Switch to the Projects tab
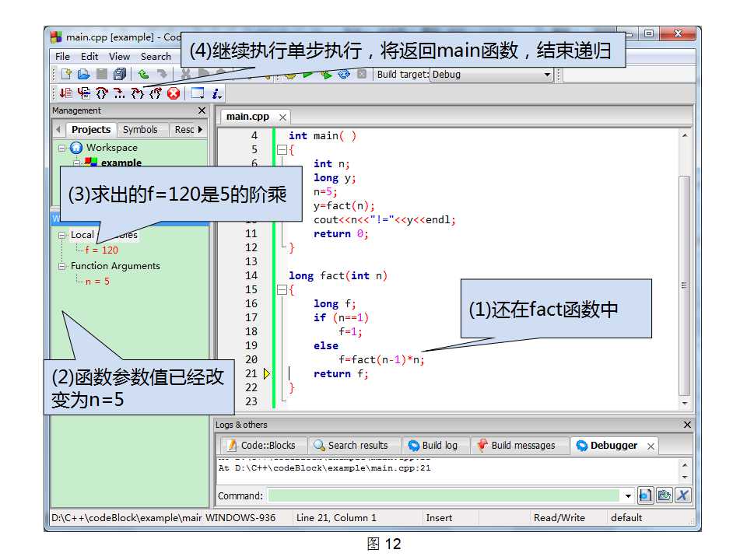The width and height of the screenshot is (747, 560). coord(91,130)
